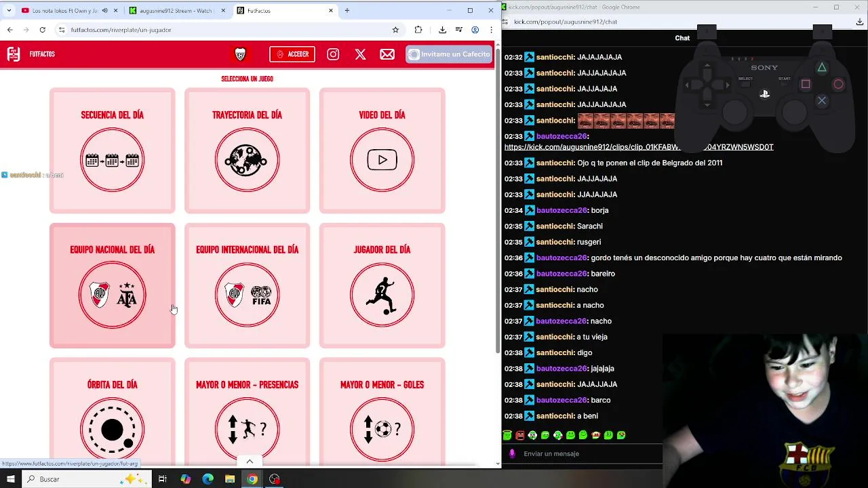Click the play icon under Video del Día
Image resolution: width=868 pixels, height=488 pixels.
pyautogui.click(x=382, y=161)
